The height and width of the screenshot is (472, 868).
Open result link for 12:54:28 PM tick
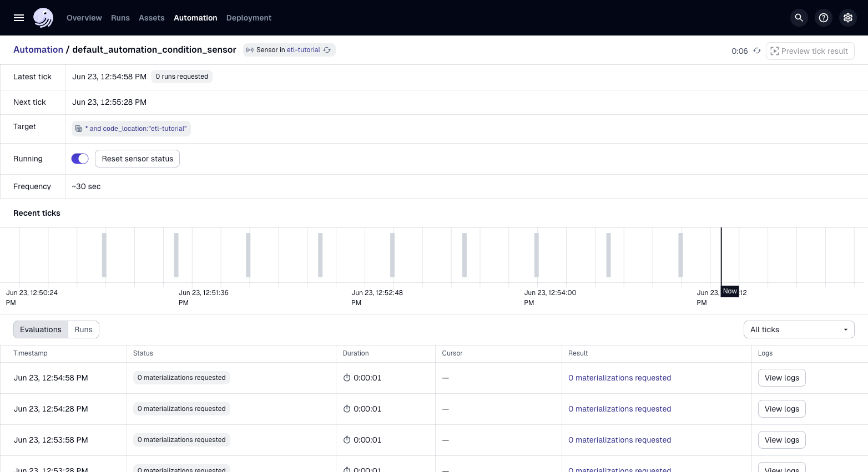pos(619,409)
